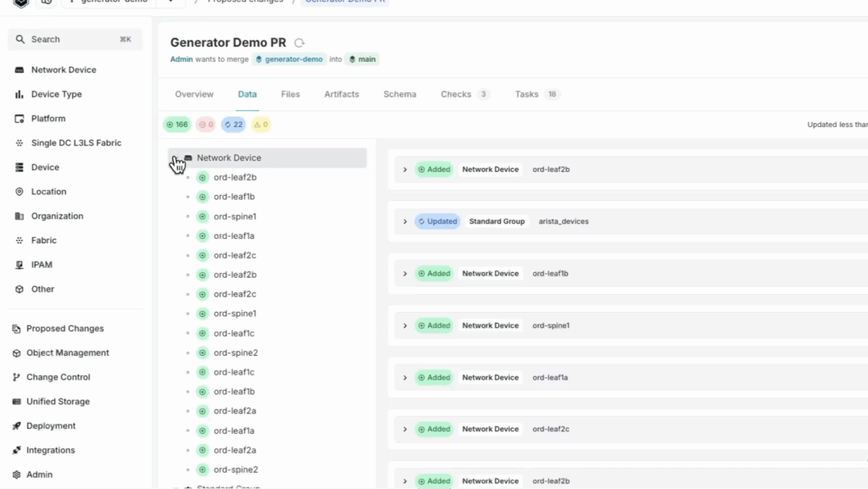This screenshot has width=868, height=489.
Task: Expand the Added Network Device ord-spine1 row
Action: pyautogui.click(x=405, y=325)
